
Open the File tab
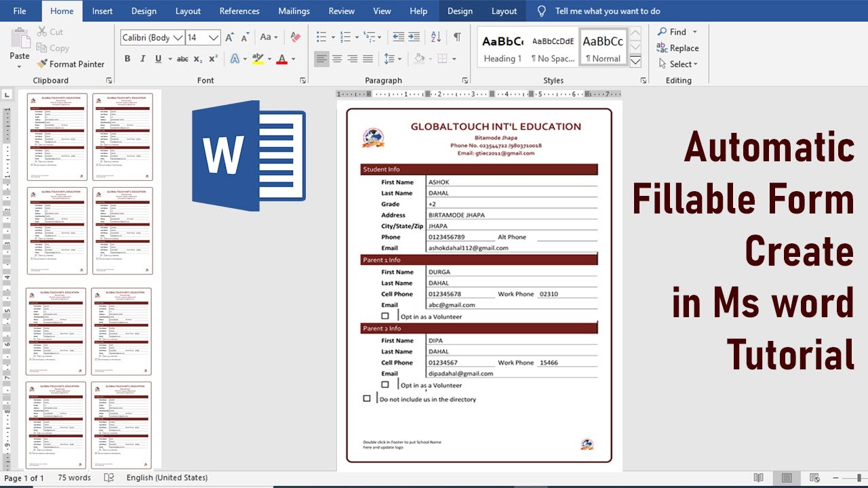tap(20, 11)
